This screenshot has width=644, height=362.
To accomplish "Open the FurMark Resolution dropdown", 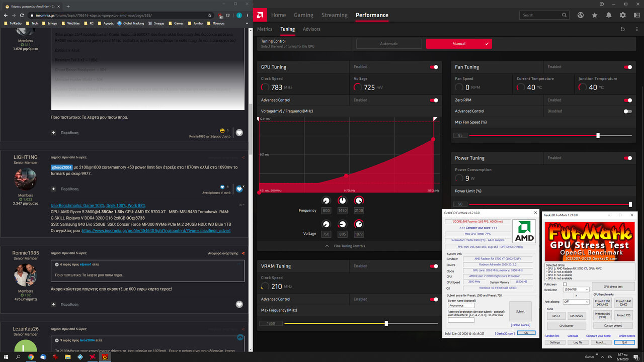I will point(576,290).
